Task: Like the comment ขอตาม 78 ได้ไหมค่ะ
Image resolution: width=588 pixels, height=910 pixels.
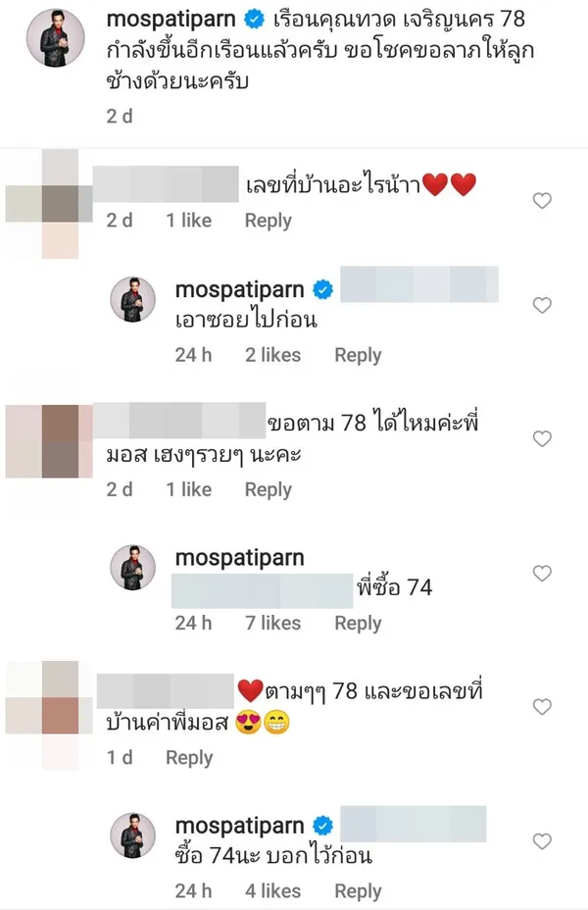Action: pyautogui.click(x=542, y=438)
